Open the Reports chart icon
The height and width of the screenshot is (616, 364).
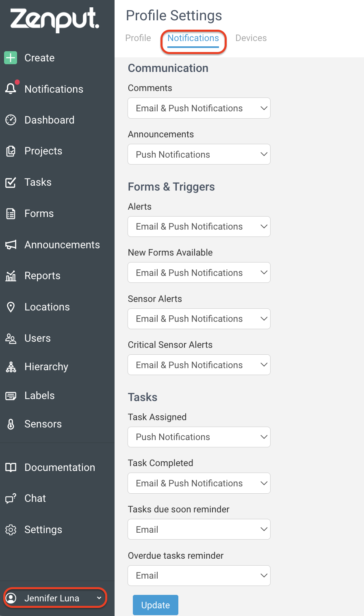11,275
